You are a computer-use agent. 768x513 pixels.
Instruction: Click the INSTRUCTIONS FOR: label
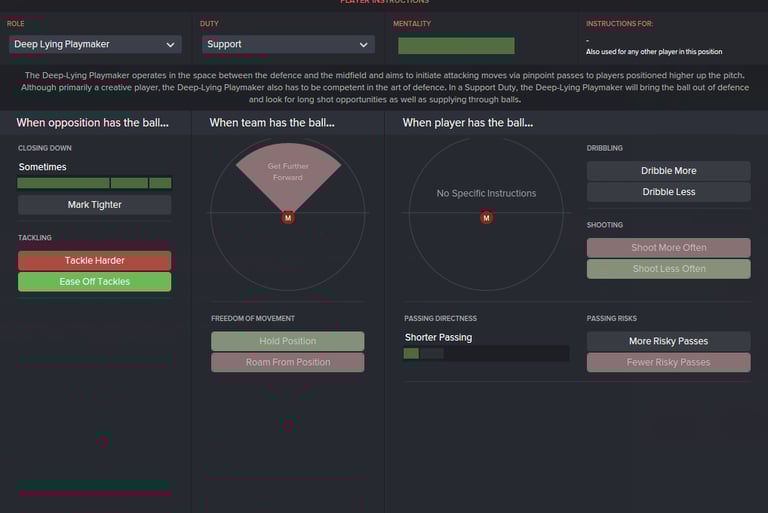click(x=619, y=24)
